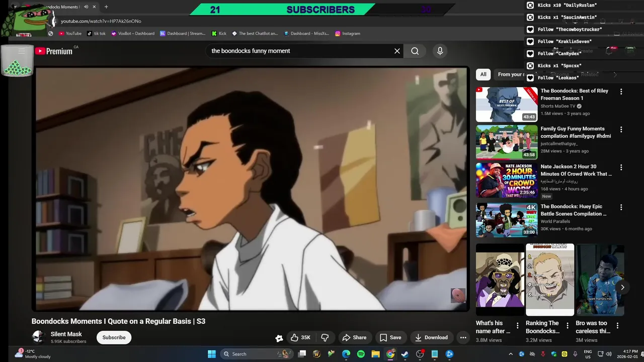Download the video

coord(431,337)
